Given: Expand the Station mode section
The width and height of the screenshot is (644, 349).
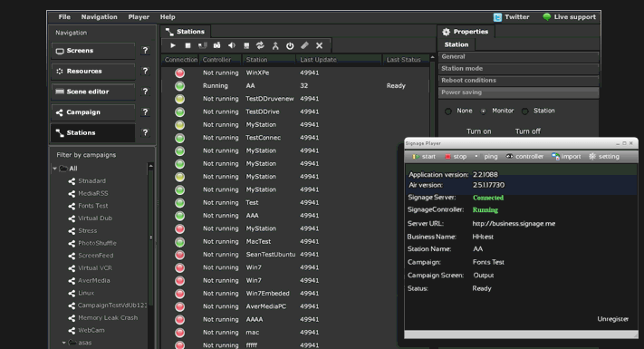Looking at the screenshot, I should (518, 69).
